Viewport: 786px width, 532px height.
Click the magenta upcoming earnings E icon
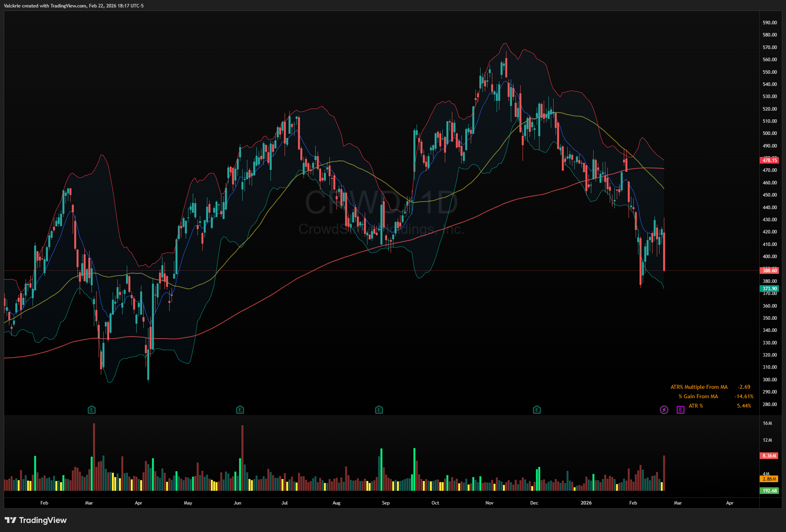click(680, 410)
